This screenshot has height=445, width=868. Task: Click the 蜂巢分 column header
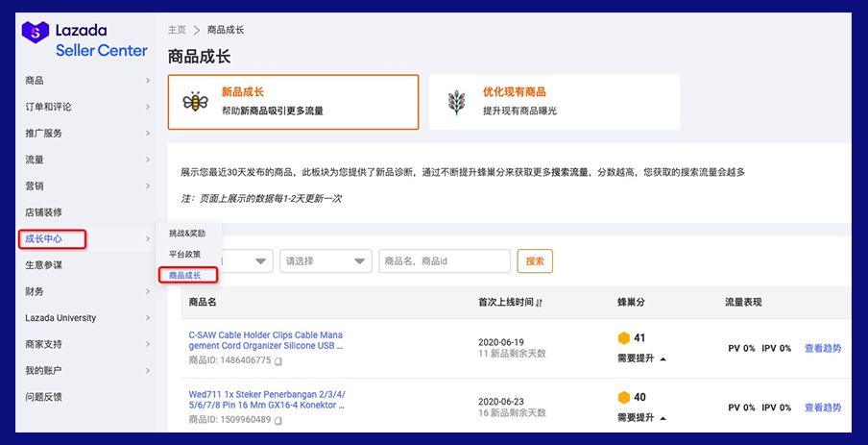coord(631,303)
